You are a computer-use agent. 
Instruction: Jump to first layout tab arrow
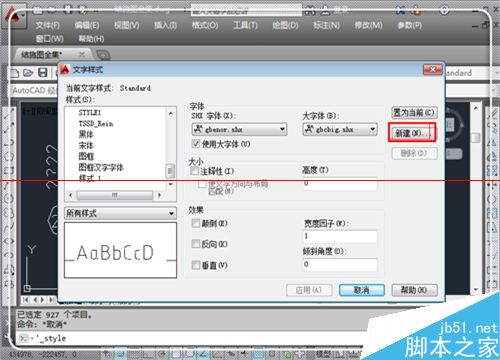coord(26,300)
